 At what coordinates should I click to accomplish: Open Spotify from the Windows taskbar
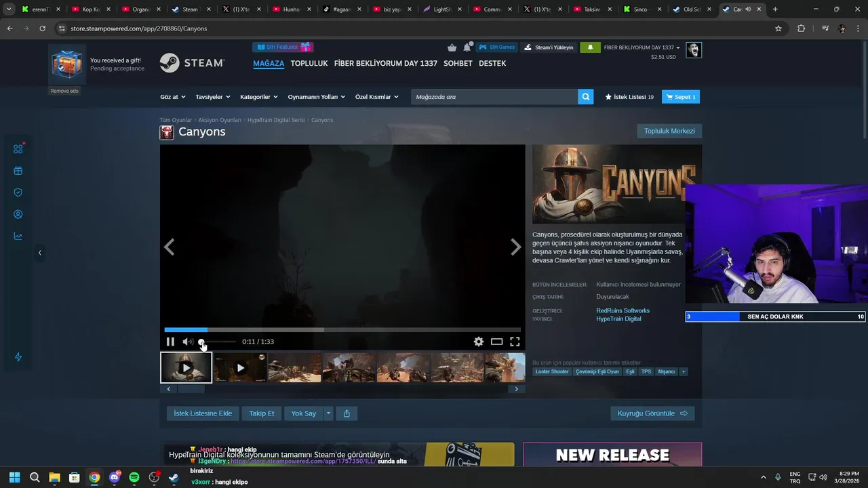(x=134, y=477)
